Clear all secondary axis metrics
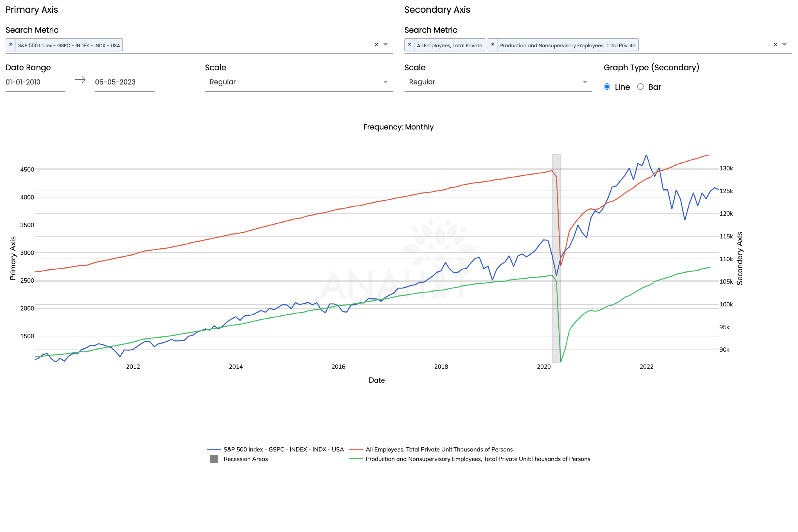Screen dimensions: 798x532 tap(775, 45)
